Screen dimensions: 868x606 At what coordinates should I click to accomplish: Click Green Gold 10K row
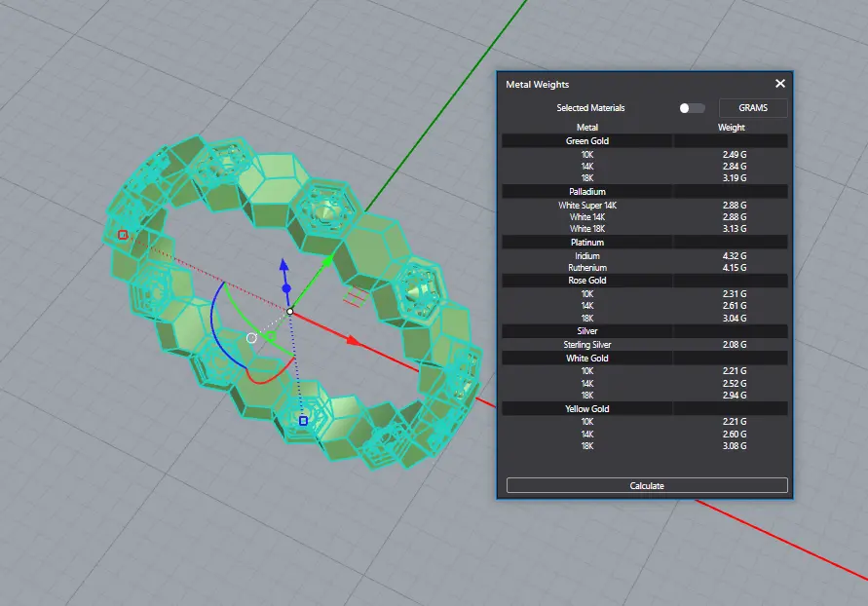[645, 154]
